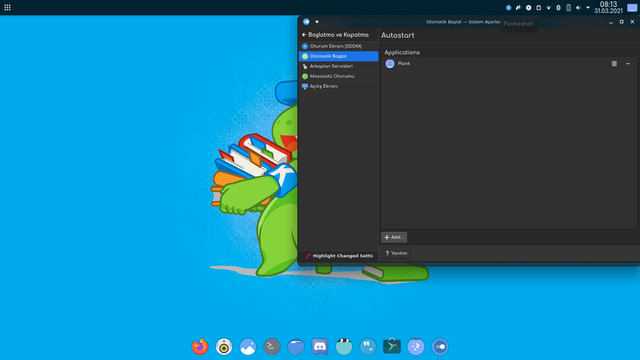Click System Settings window icon in titlebar
Viewport: 640px width, 360px height.
(x=306, y=22)
